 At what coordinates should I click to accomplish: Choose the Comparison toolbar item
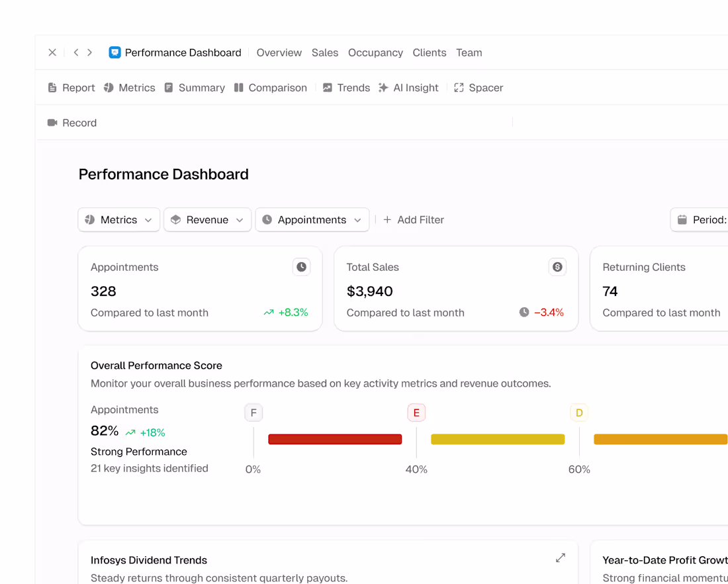coord(271,88)
